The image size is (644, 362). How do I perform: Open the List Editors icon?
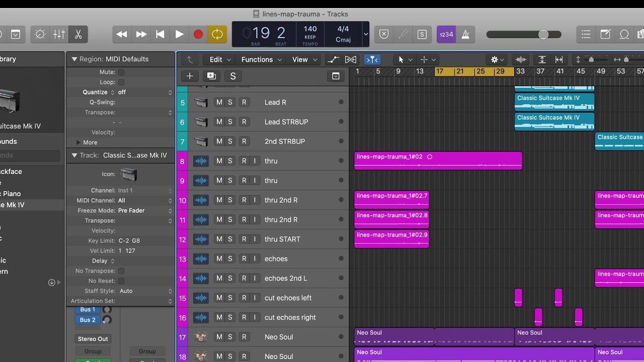click(586, 34)
